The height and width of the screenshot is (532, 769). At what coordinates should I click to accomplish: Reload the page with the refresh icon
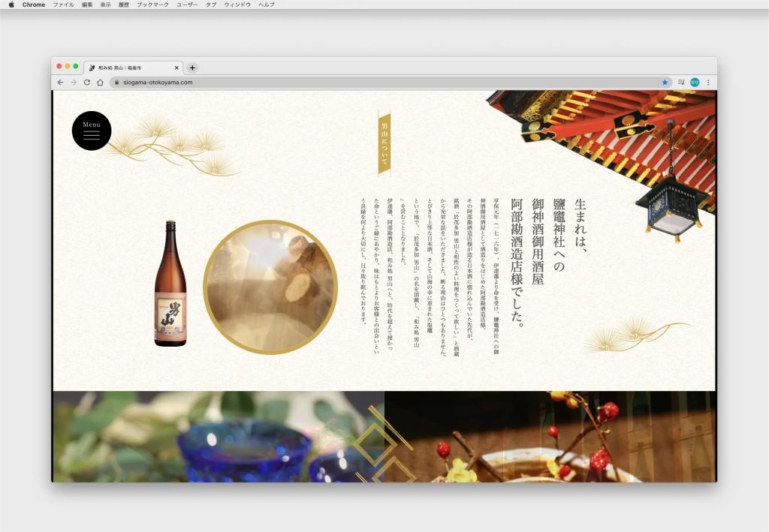coord(86,83)
